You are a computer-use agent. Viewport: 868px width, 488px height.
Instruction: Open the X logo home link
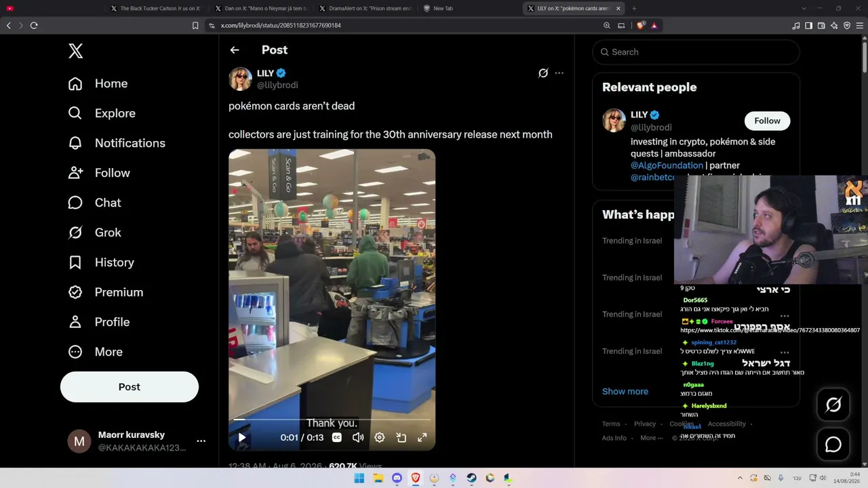coord(75,51)
